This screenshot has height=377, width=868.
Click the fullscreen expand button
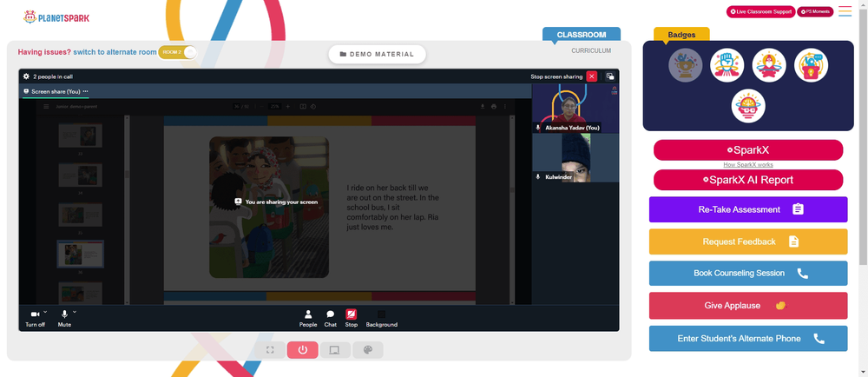click(270, 350)
